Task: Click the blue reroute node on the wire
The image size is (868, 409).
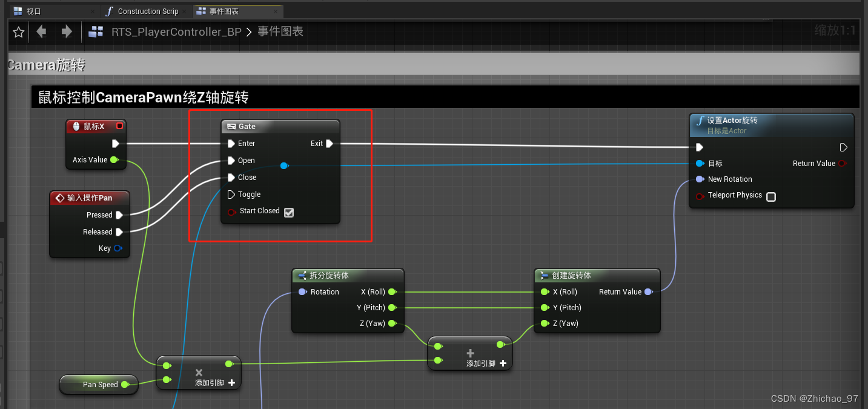Action: click(284, 165)
